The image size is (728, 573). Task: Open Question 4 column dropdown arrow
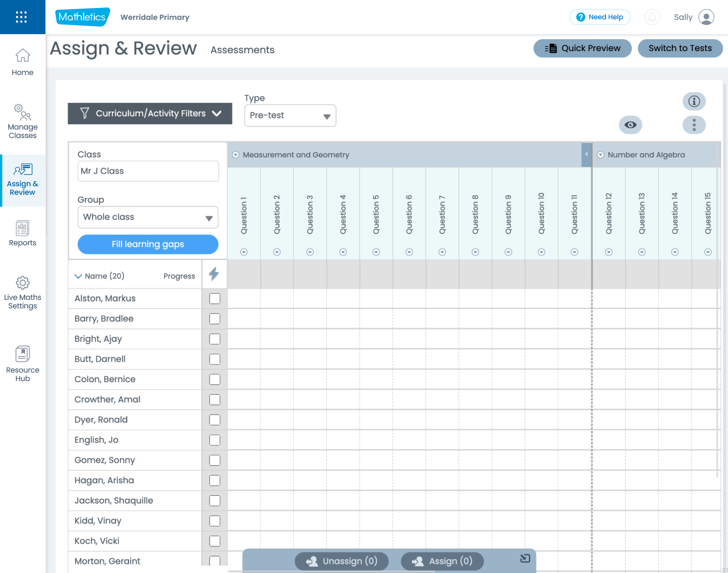[x=343, y=252]
